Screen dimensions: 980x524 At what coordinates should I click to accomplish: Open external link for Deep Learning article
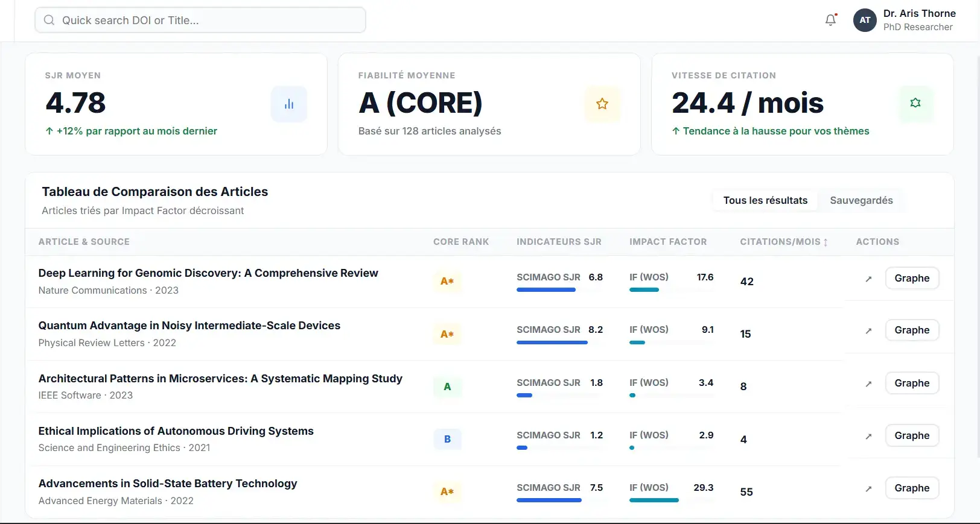(x=868, y=279)
